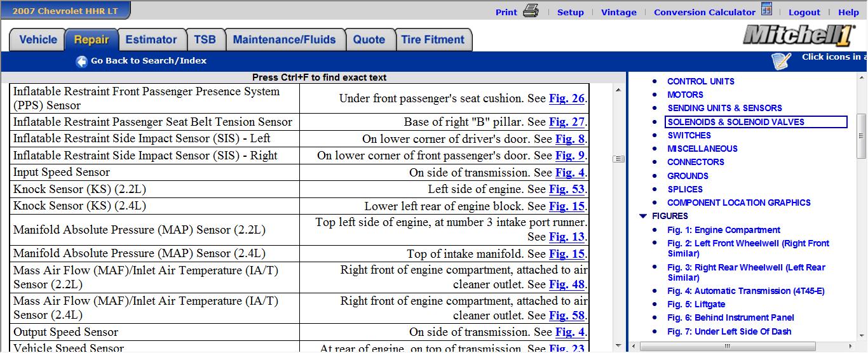Image resolution: width=868 pixels, height=353 pixels.
Task: Collapse the FIGURES section
Action: point(643,216)
